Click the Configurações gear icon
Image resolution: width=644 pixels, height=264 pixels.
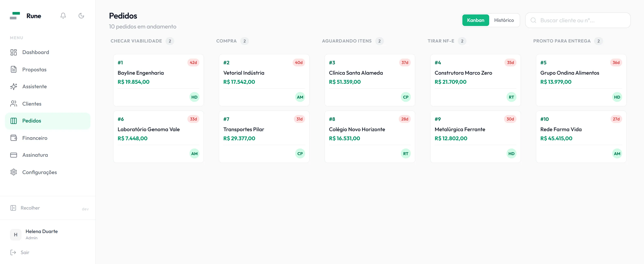(13, 172)
